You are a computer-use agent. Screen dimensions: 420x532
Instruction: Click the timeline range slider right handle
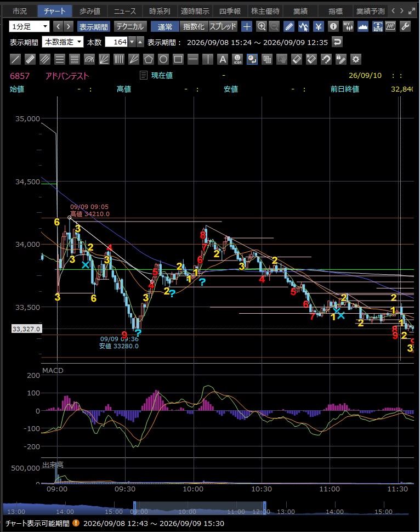coord(265,508)
